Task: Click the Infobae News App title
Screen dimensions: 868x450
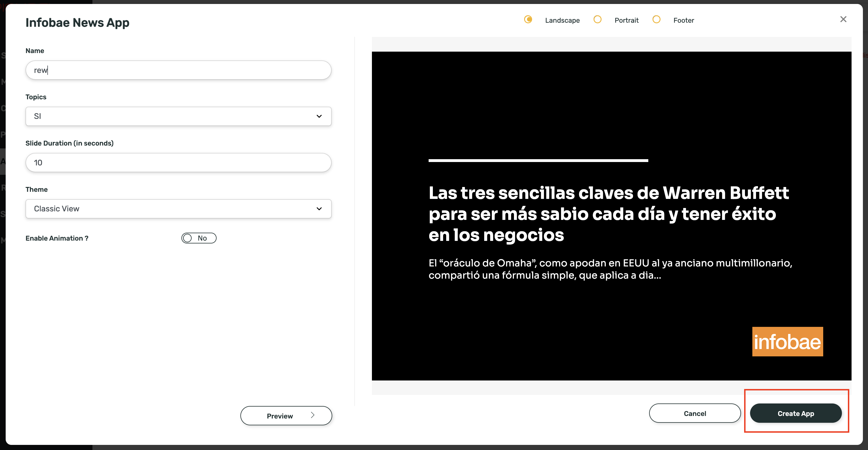Action: (77, 23)
